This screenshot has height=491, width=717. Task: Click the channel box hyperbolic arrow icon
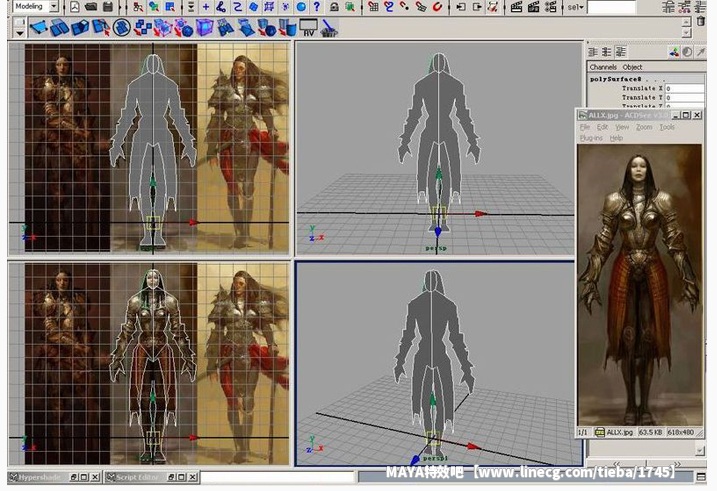pyautogui.click(x=701, y=52)
